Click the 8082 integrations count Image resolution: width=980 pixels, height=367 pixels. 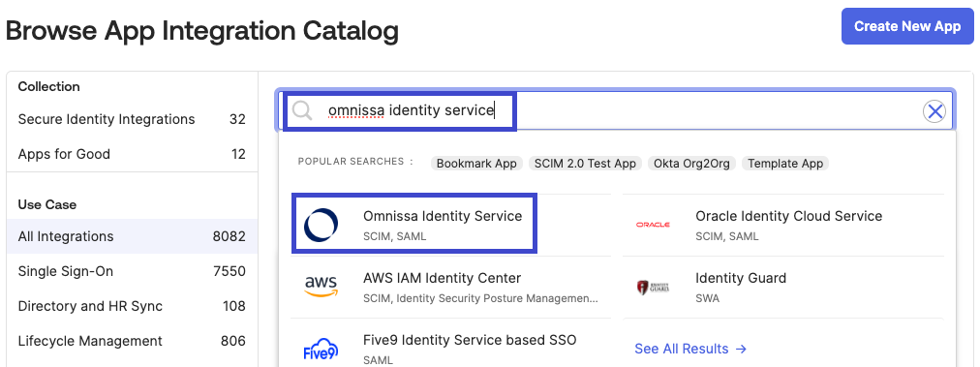click(x=229, y=236)
